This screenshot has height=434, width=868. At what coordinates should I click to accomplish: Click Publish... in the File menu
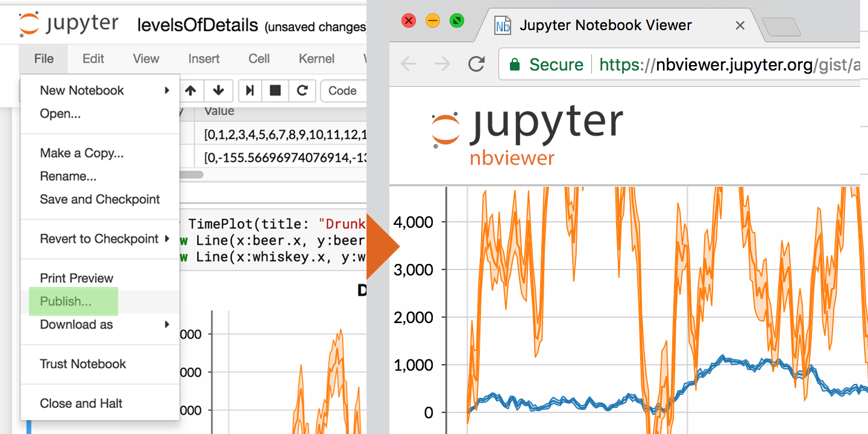click(100, 301)
